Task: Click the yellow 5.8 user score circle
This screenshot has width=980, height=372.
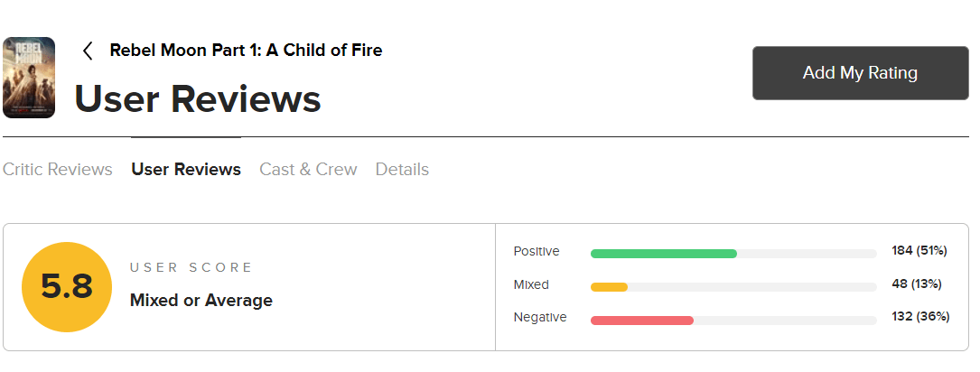Action: [x=67, y=287]
